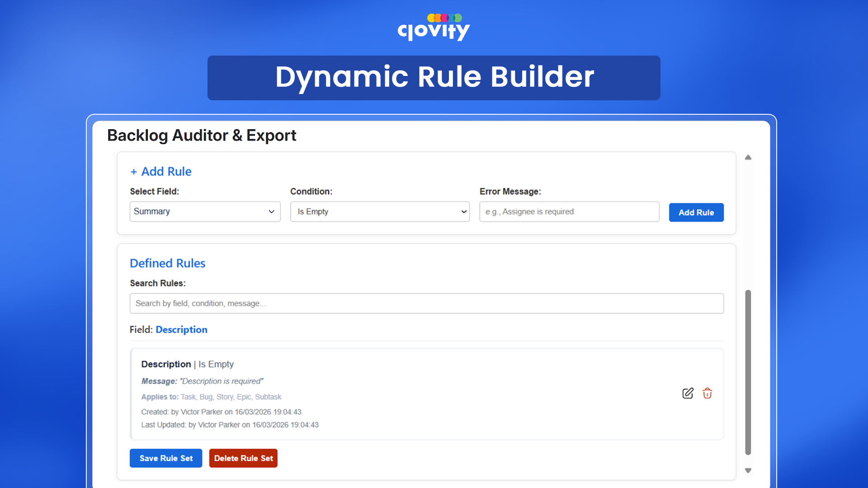Viewport: 868px width, 488px height.
Task: Click the Clovity logo
Action: 434,27
